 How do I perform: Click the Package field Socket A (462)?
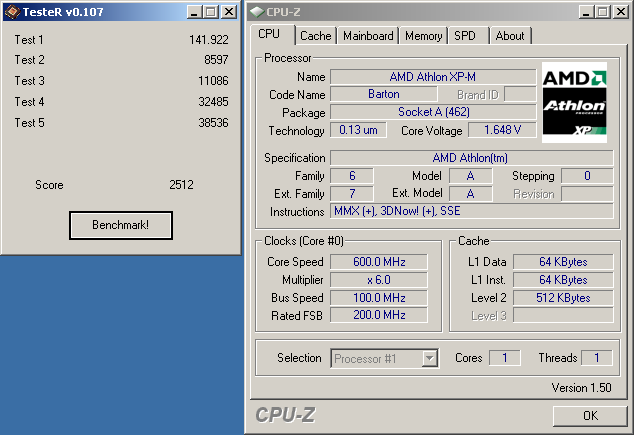click(x=433, y=112)
